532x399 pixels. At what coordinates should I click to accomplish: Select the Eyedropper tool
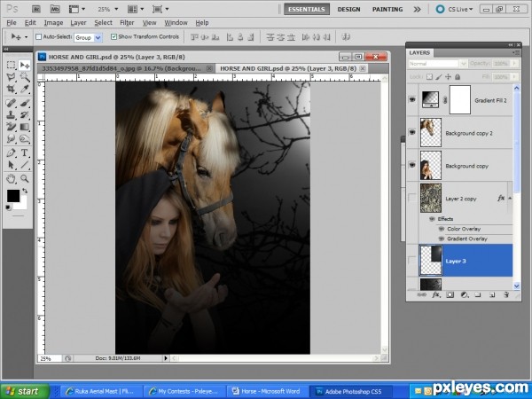(x=25, y=90)
